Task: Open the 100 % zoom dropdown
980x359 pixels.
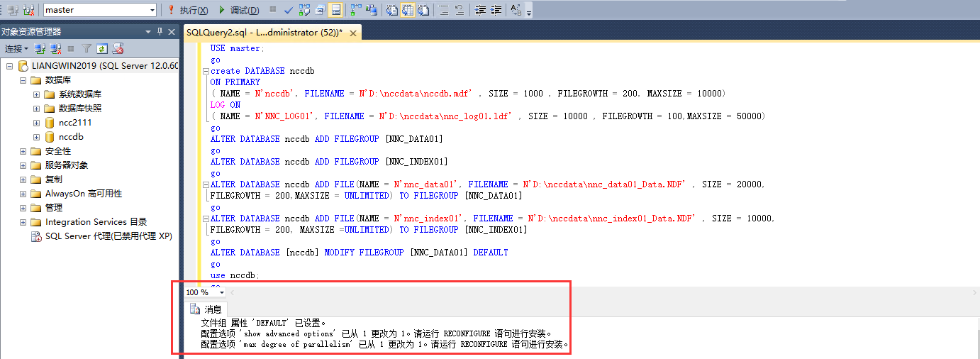Action: [221, 292]
